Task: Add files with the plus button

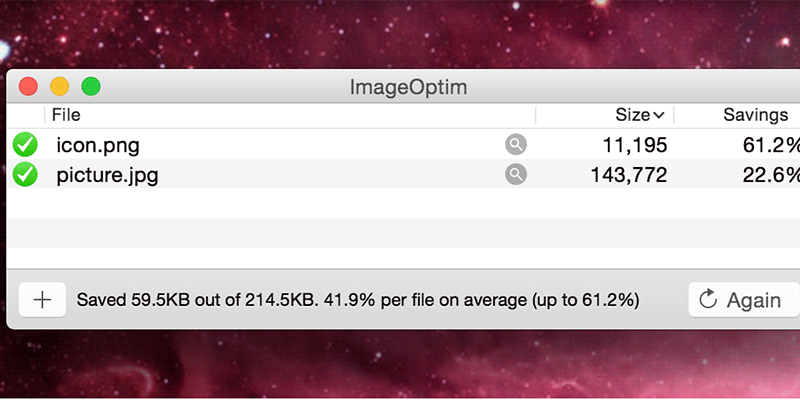Action: coord(42,300)
